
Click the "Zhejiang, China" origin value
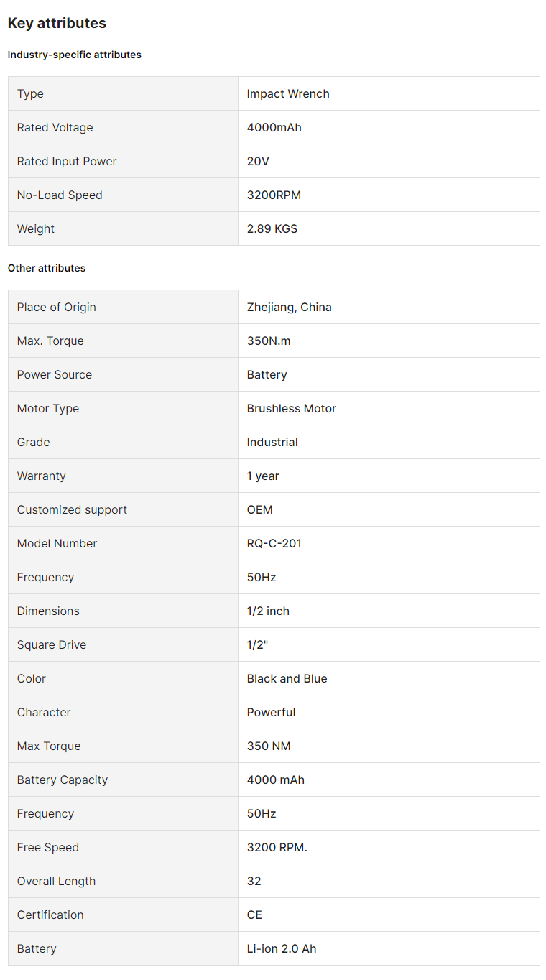pos(290,308)
